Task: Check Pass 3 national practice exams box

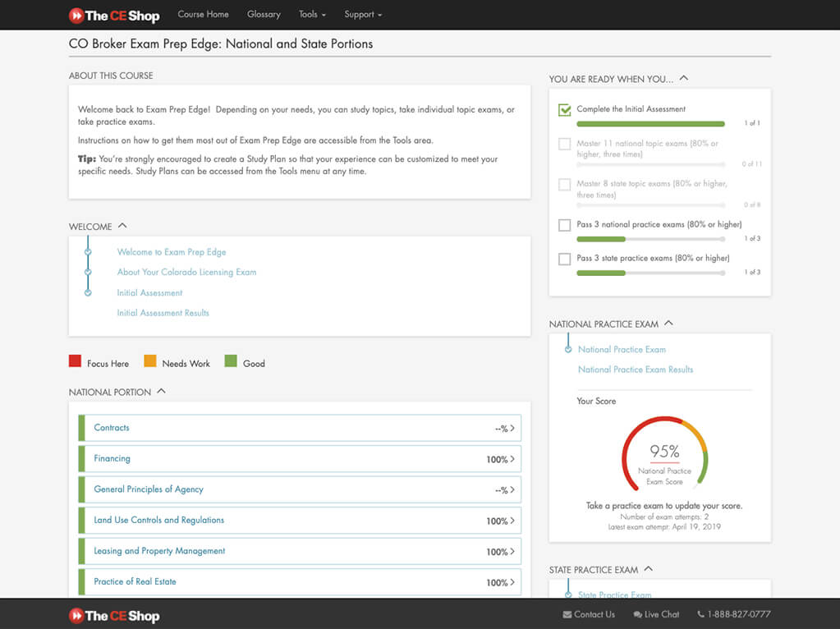Action: point(565,225)
